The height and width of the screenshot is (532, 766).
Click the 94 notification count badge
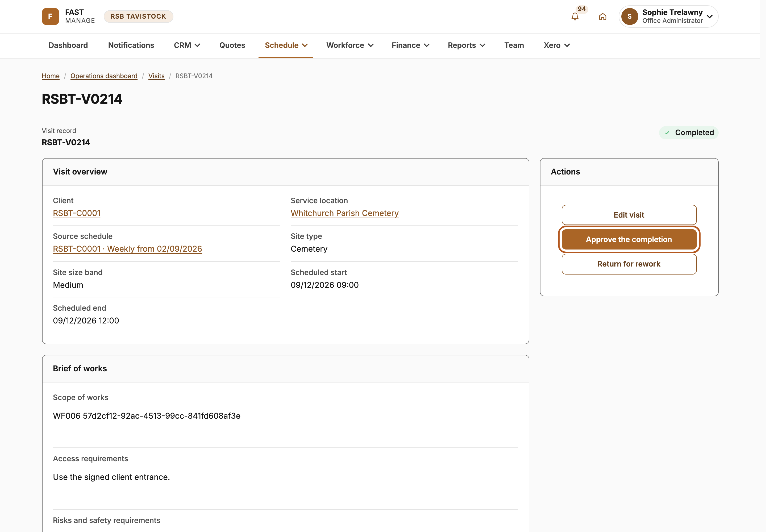582,9
